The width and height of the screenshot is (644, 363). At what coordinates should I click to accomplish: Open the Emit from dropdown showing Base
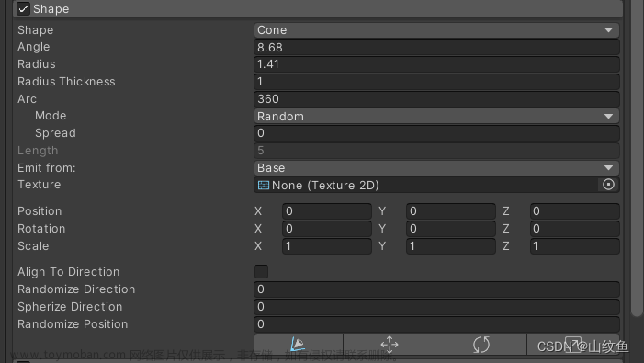pyautogui.click(x=436, y=167)
